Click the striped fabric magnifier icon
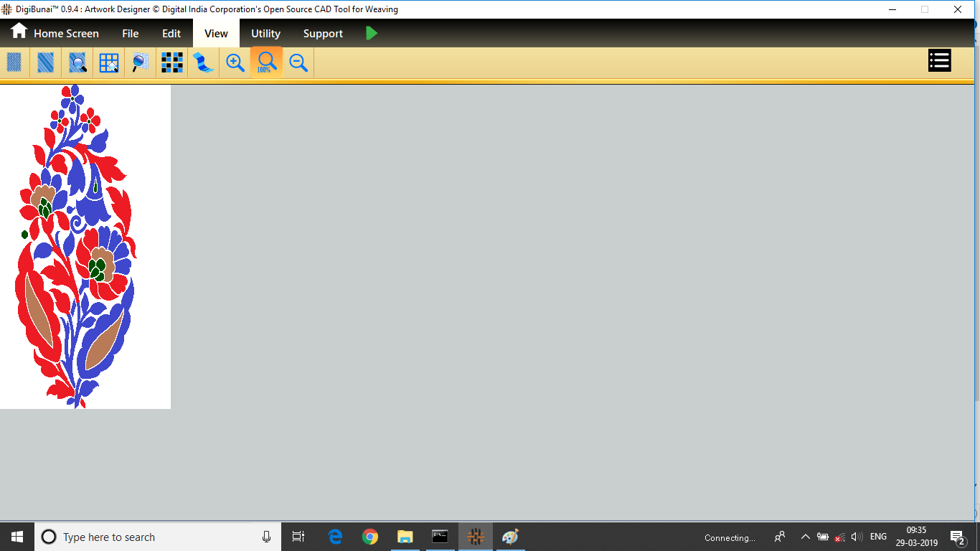This screenshot has width=980, height=551. point(77,62)
